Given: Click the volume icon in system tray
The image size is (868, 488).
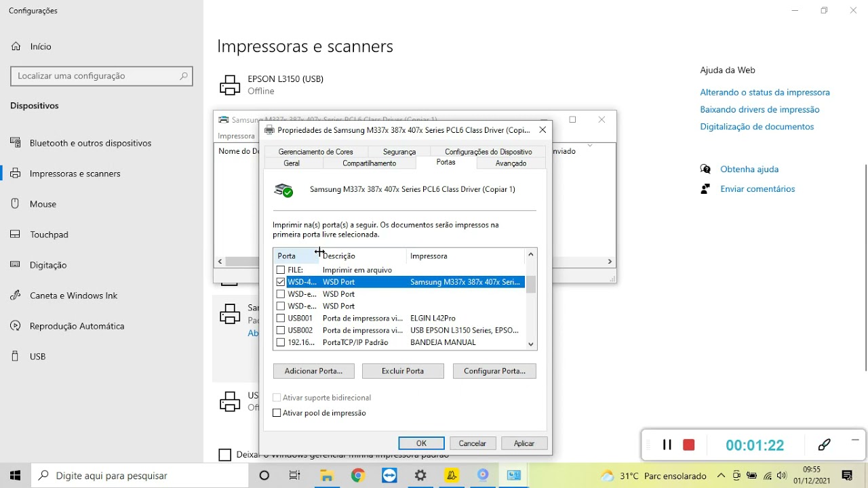Looking at the screenshot, I should click(782, 476).
